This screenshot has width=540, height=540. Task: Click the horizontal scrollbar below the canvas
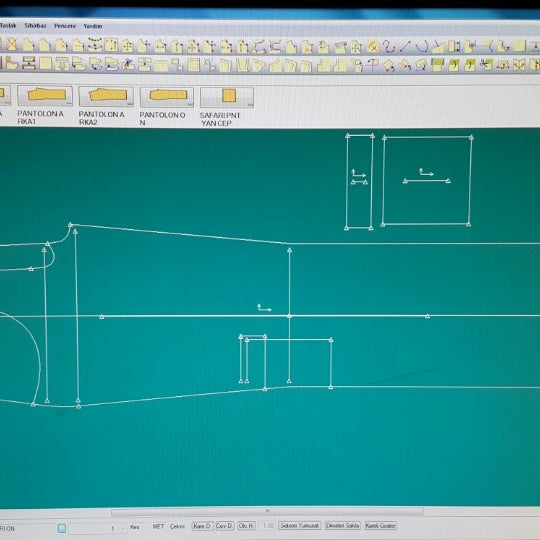tap(267, 511)
